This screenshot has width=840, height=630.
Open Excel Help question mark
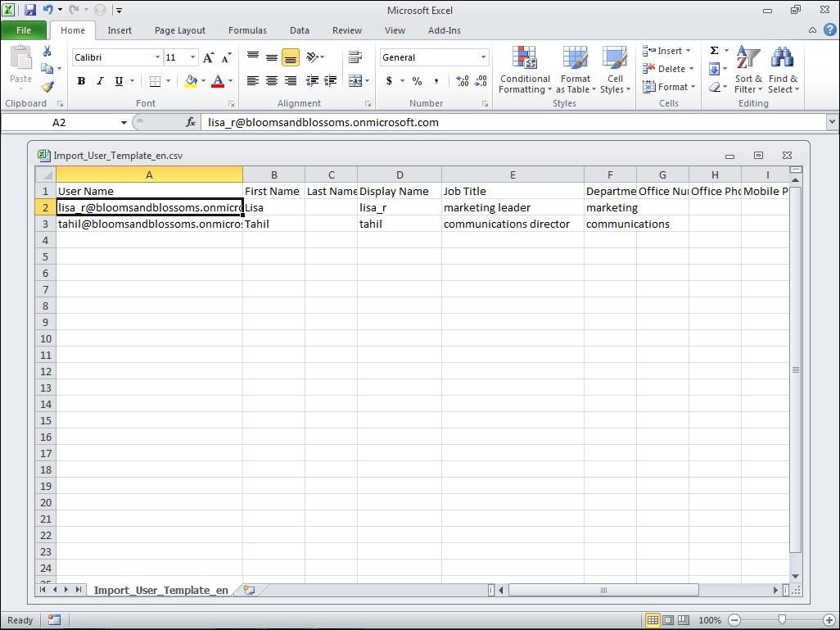(830, 30)
